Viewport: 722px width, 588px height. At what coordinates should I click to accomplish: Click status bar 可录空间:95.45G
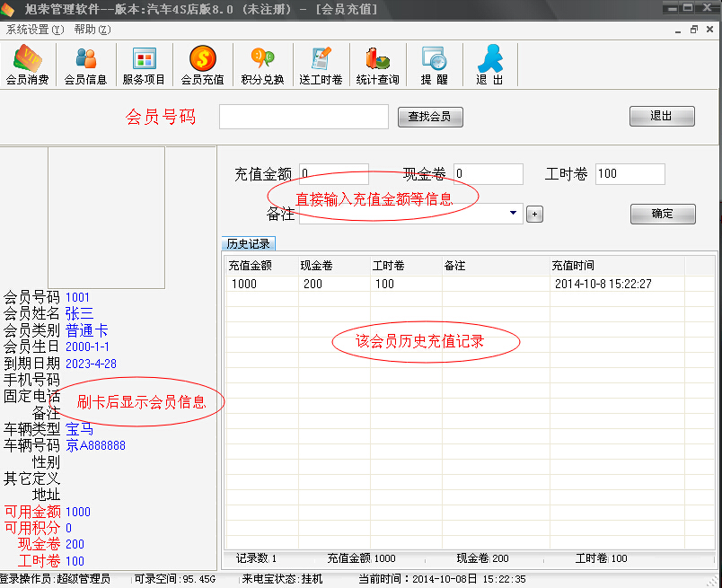coord(174,579)
